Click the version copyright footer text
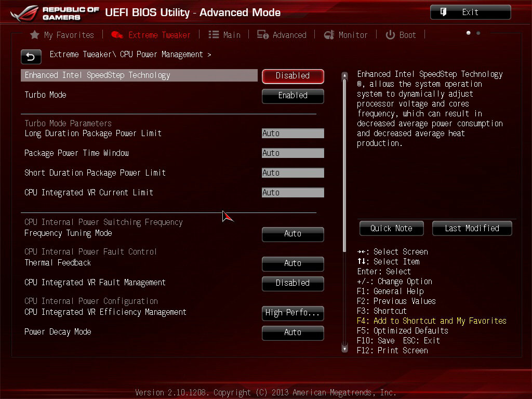The width and height of the screenshot is (532, 399). [x=265, y=393]
